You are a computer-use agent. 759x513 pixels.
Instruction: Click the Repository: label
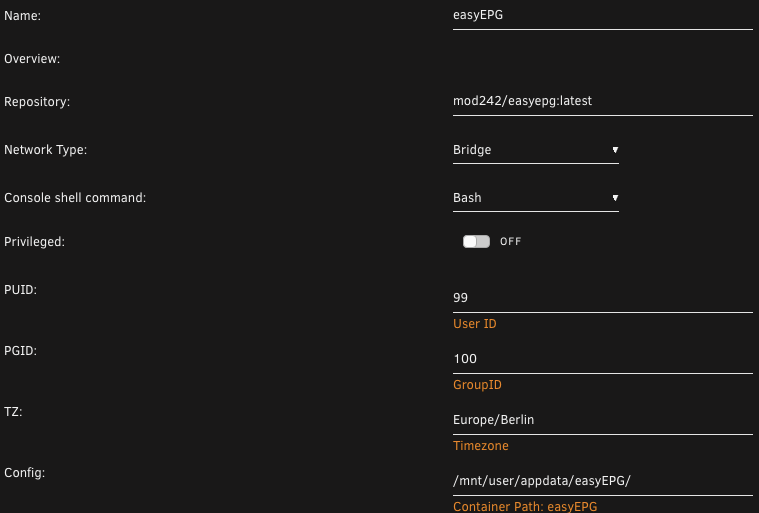tap(37, 102)
